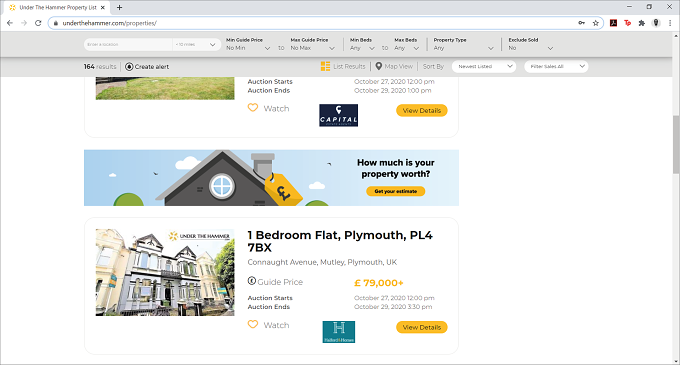This screenshot has width=680, height=365.
Task: Open the Adobe PDF extension icon
Action: pyautogui.click(x=613, y=23)
